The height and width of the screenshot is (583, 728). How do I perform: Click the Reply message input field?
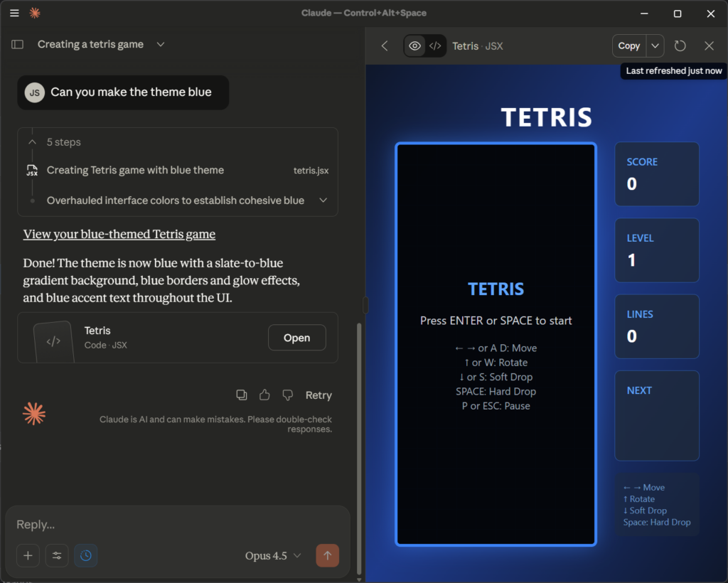(x=178, y=525)
